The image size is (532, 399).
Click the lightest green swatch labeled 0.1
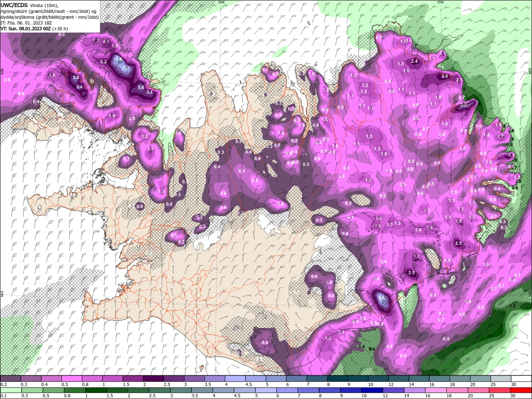point(11,390)
